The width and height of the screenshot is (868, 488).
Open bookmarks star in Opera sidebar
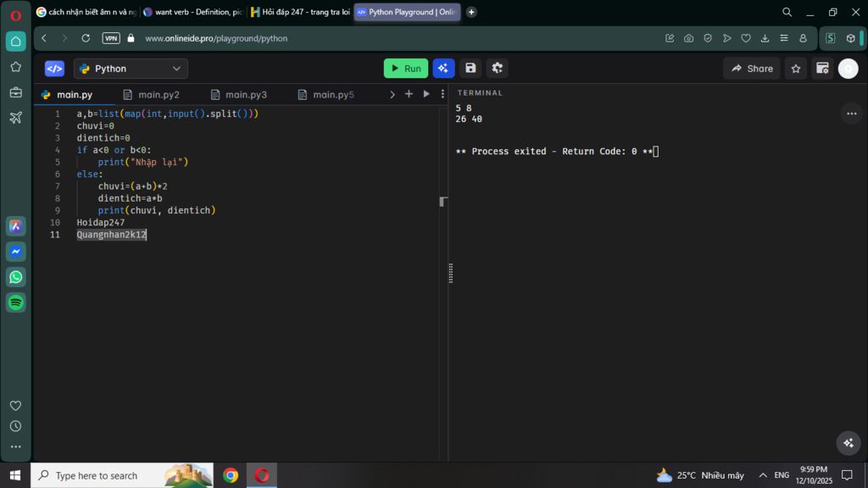[x=15, y=67]
